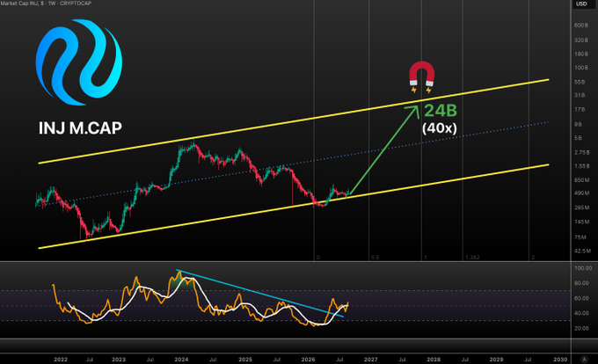Click the 2026 time axis label

pos(308,360)
